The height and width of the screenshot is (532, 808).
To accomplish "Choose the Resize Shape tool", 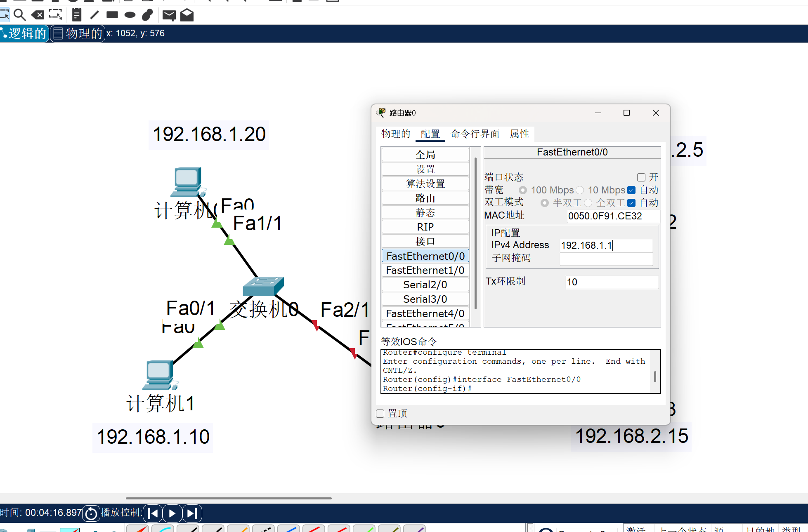I will click(55, 15).
